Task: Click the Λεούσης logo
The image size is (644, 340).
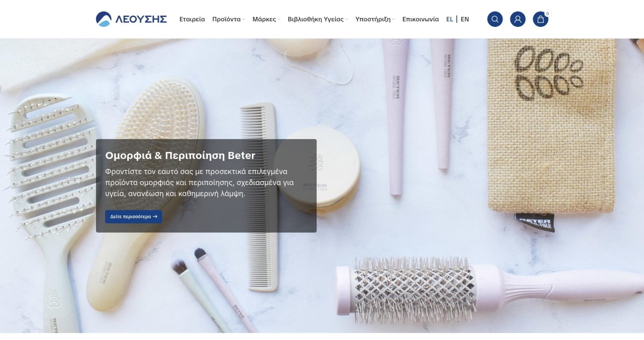Action: pos(131,19)
